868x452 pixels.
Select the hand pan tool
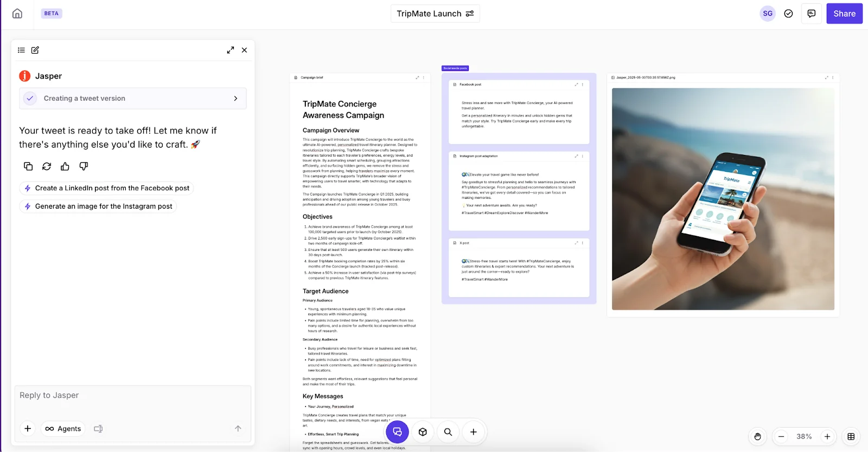click(x=757, y=436)
